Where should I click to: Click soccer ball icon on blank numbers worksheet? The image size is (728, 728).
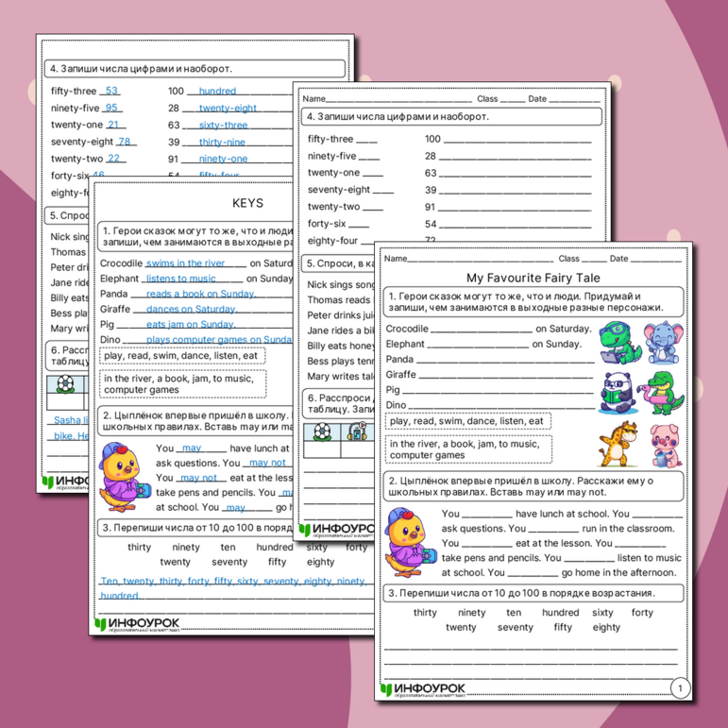(322, 432)
